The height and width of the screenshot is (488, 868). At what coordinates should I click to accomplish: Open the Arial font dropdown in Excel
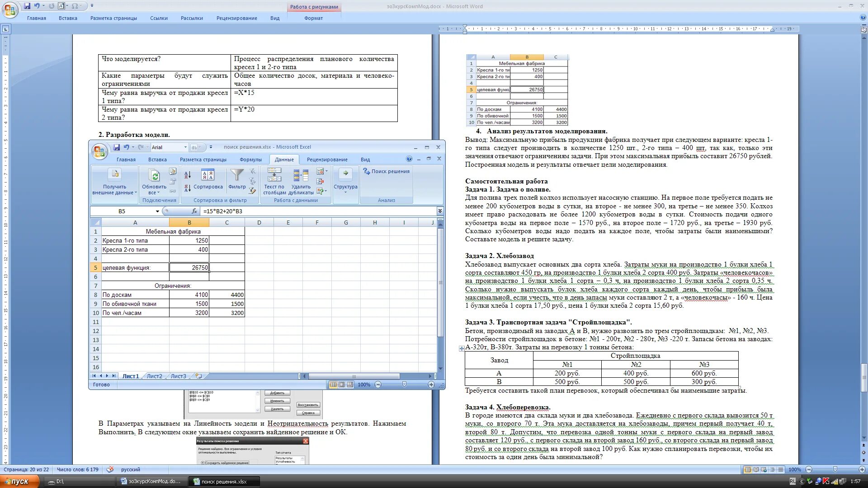[185, 147]
